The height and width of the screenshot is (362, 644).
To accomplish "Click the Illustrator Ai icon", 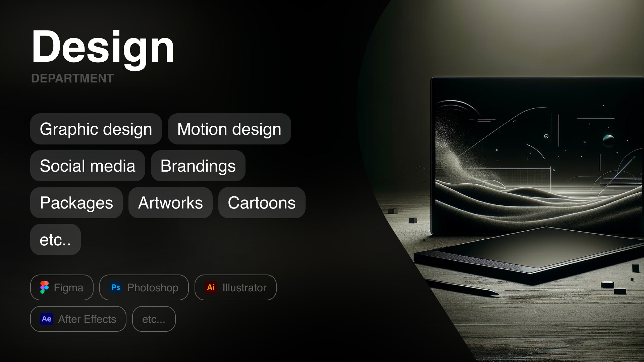I will (211, 287).
